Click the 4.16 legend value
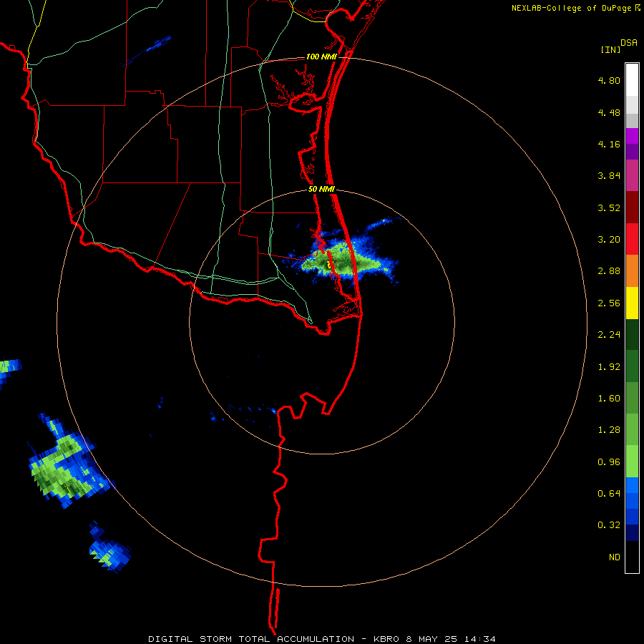The image size is (644, 644). click(609, 144)
